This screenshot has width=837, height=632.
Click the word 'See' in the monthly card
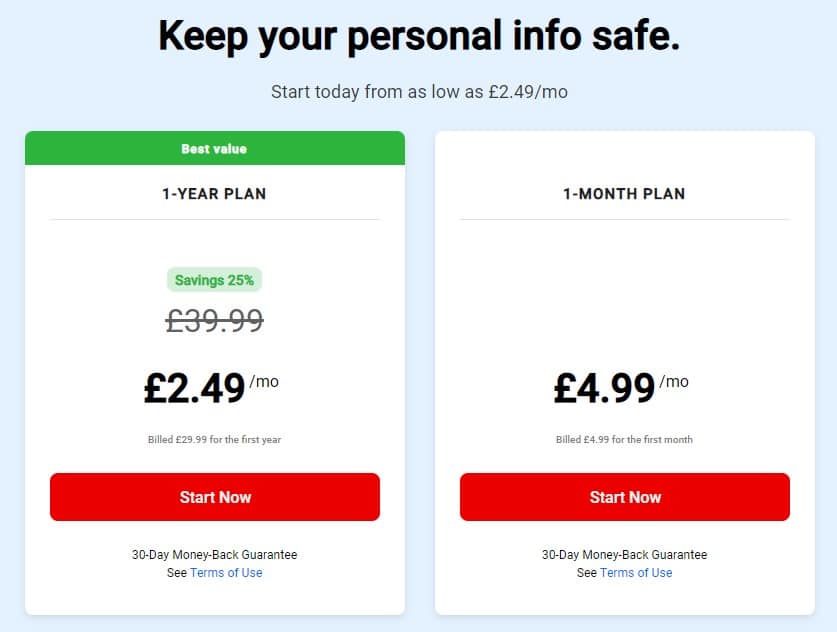[587, 573]
